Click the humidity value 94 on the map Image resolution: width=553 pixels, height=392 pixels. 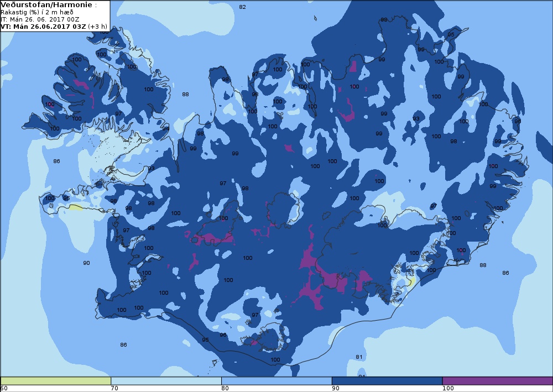point(166,129)
